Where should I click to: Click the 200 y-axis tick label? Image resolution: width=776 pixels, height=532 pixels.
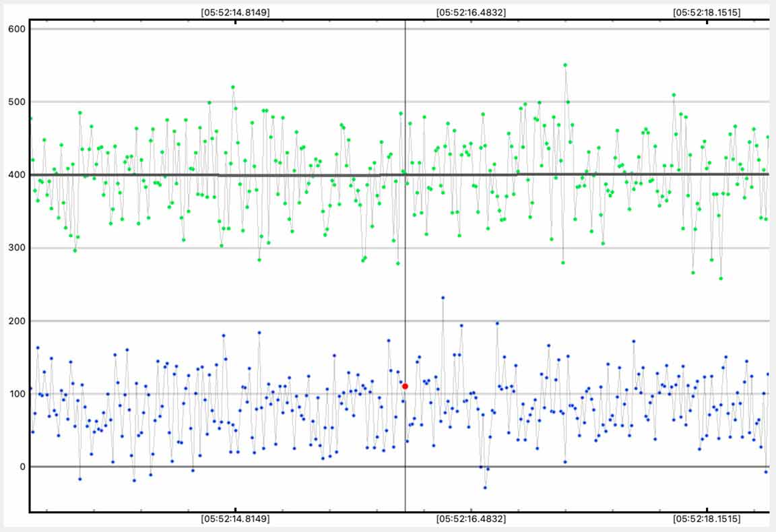[x=17, y=321]
